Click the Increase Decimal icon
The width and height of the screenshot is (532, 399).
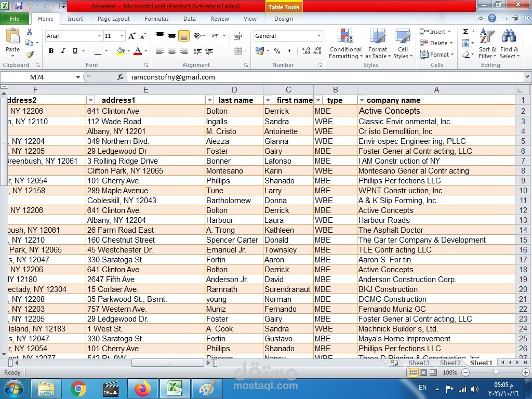305,51
